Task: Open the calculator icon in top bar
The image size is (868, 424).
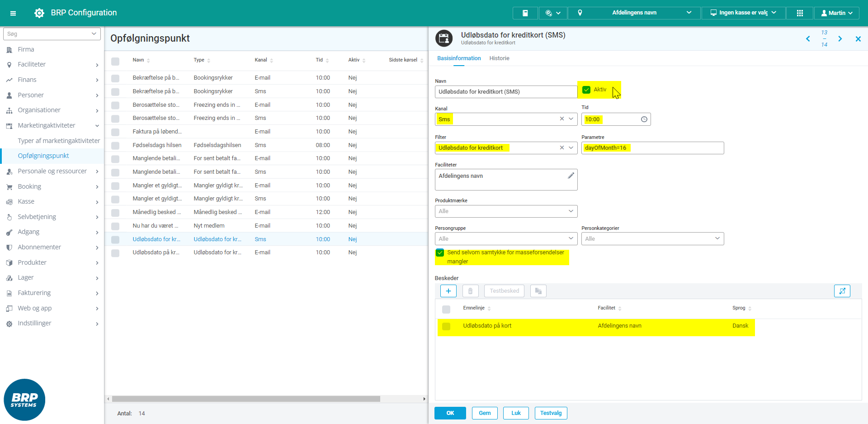Action: 525,13
